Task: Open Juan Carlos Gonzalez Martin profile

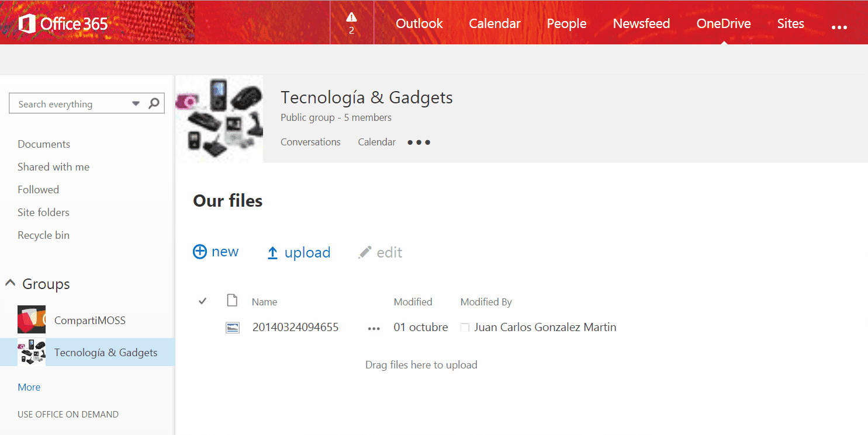Action: (545, 327)
